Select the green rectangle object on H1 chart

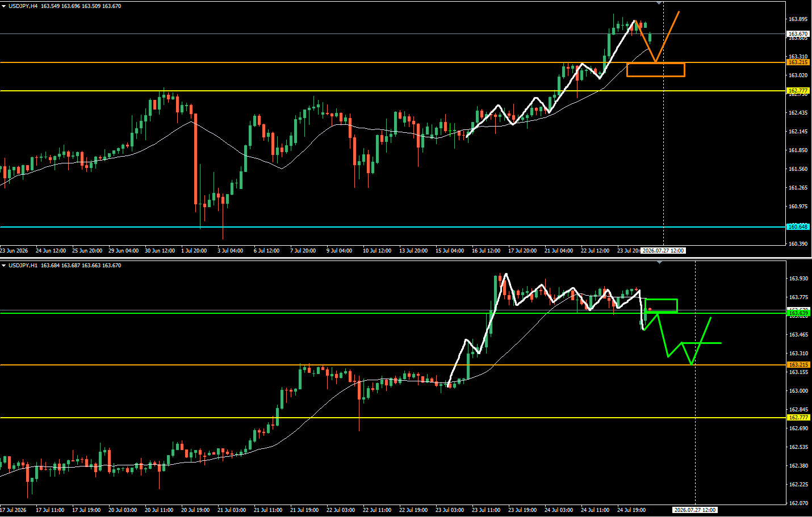pyautogui.click(x=662, y=305)
